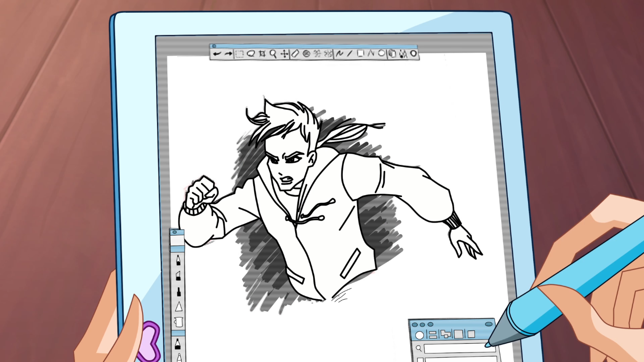
Task: Click the redo arrow
Action: tap(228, 54)
